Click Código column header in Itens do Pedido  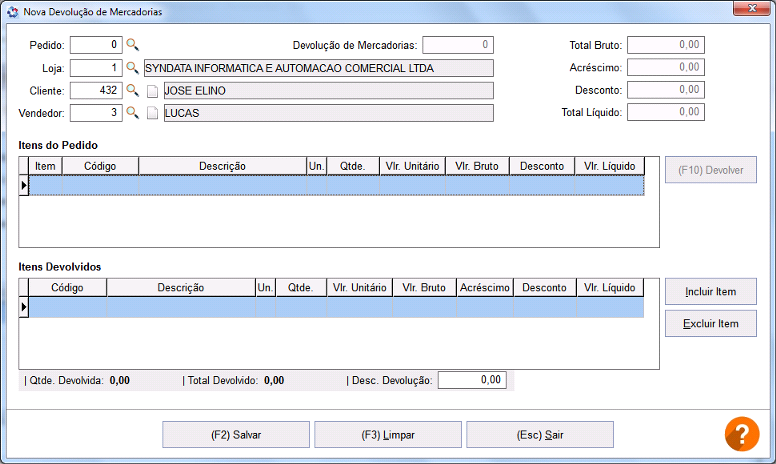tap(100, 166)
